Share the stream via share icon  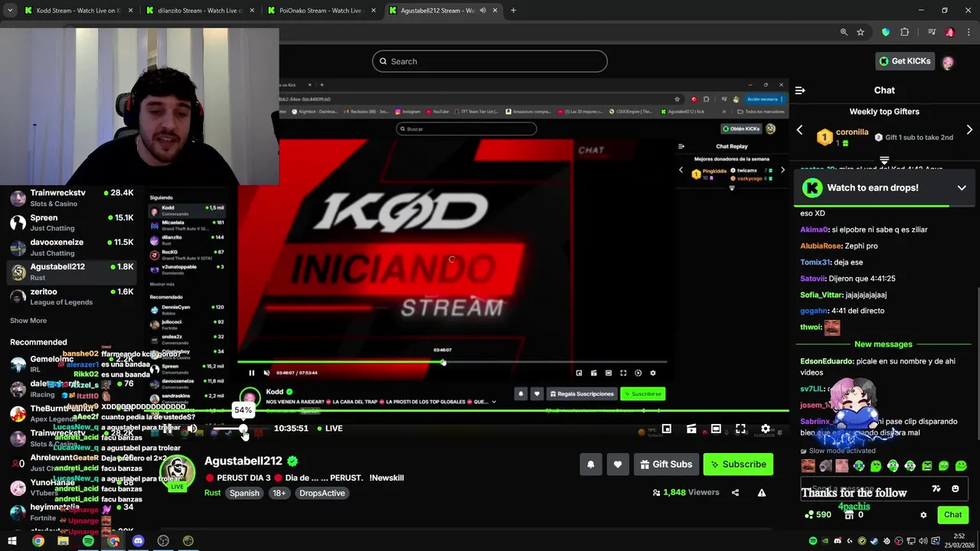pyautogui.click(x=735, y=493)
